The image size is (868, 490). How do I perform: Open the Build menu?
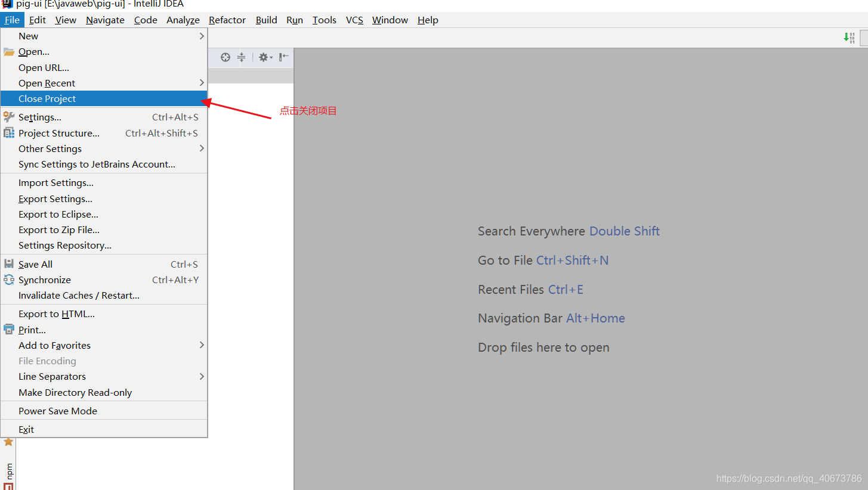(x=266, y=20)
